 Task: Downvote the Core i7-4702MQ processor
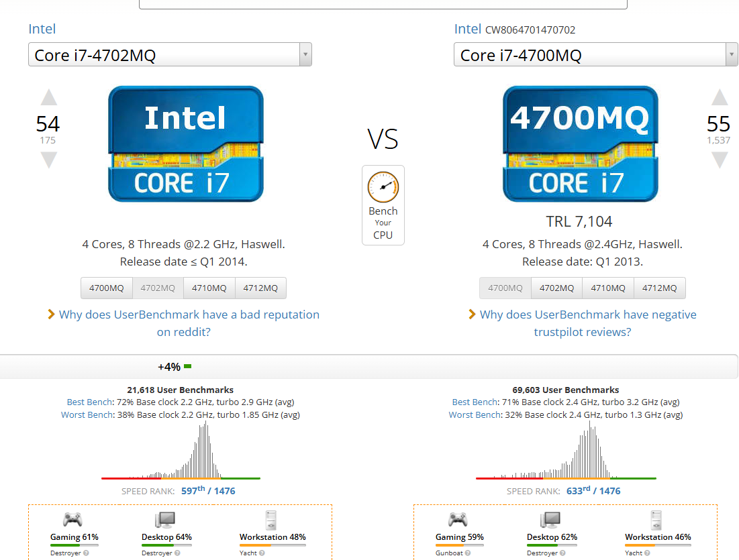point(48,160)
